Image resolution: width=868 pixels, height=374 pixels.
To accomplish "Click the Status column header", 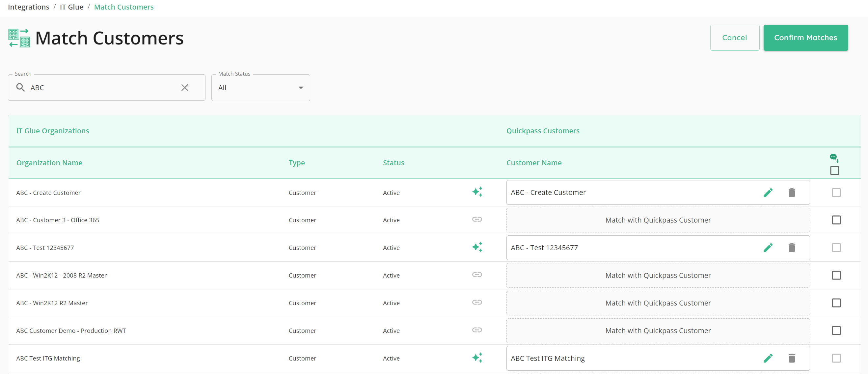I will click(x=393, y=163).
